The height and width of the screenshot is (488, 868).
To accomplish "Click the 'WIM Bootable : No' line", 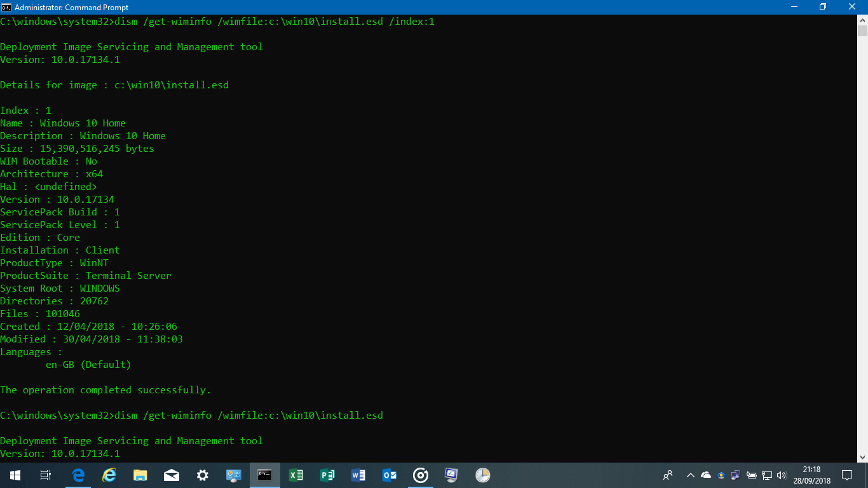I will click(x=48, y=161).
